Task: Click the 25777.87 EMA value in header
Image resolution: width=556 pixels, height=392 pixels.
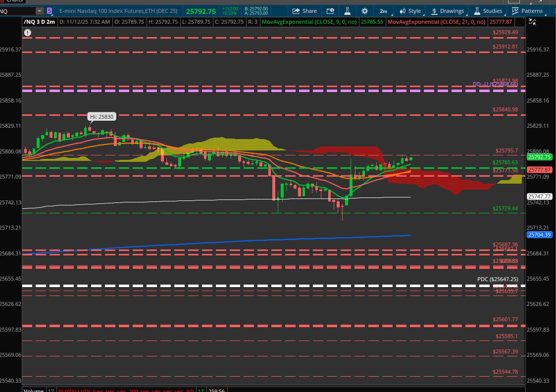Action: click(x=501, y=22)
